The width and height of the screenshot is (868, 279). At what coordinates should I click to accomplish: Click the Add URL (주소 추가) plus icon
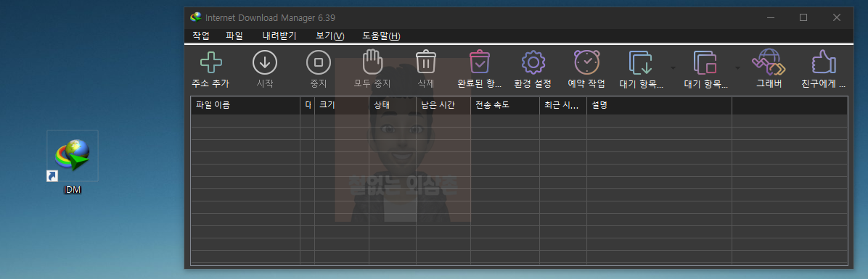coord(211,62)
